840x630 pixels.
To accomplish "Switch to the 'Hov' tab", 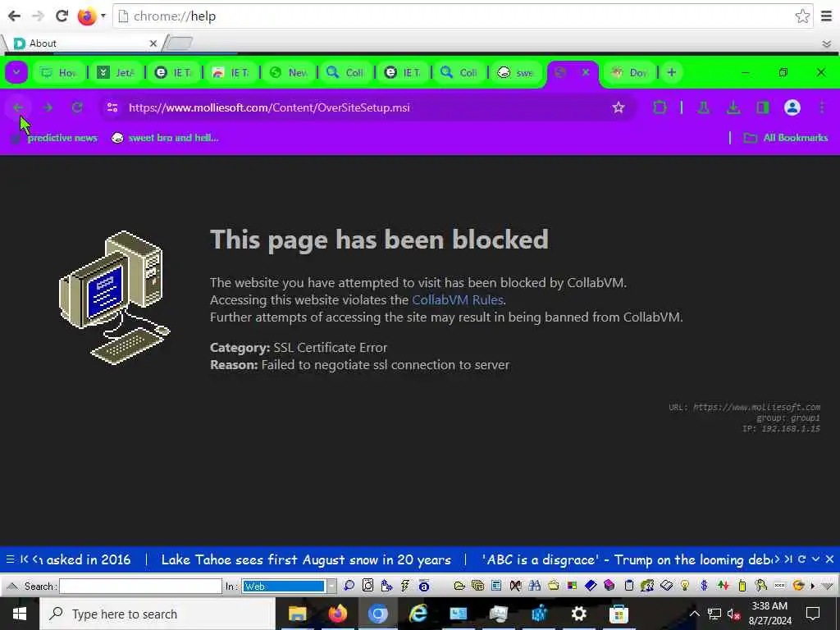I will tap(59, 73).
